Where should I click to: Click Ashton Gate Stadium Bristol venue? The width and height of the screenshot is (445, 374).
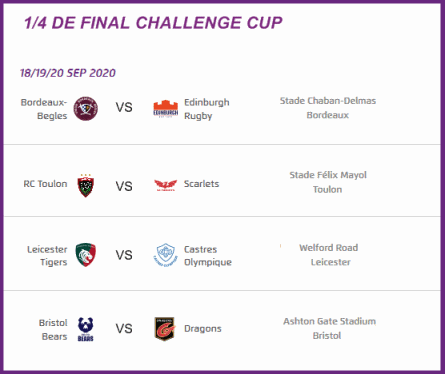(329, 328)
